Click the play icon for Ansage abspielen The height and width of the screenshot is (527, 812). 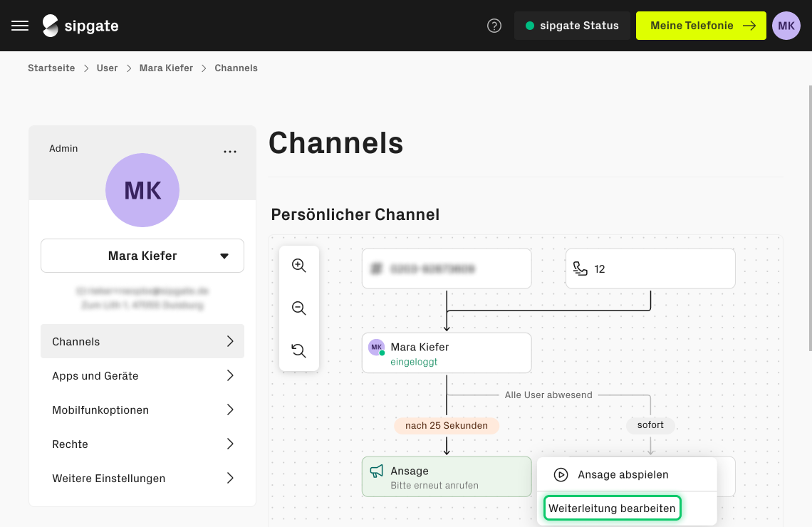(561, 475)
